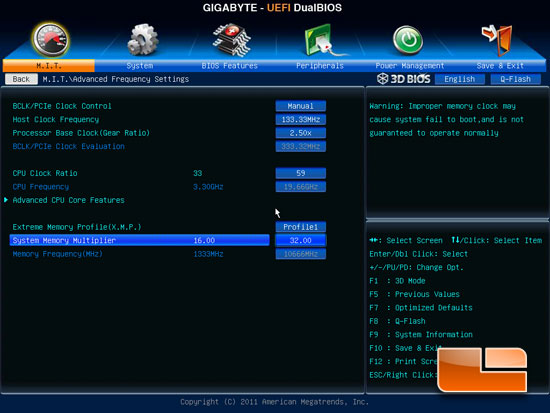Click the F1 : 3D Mode hint
This screenshot has width=550, height=413.
tap(397, 281)
